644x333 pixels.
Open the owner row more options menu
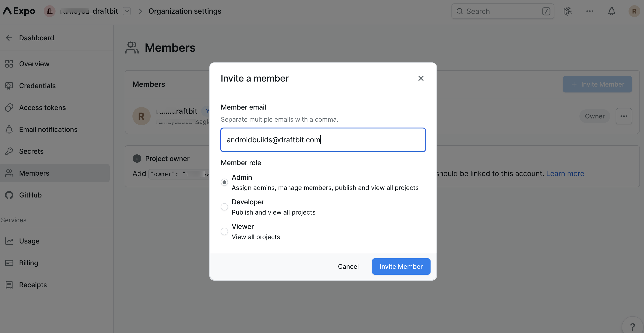624,116
